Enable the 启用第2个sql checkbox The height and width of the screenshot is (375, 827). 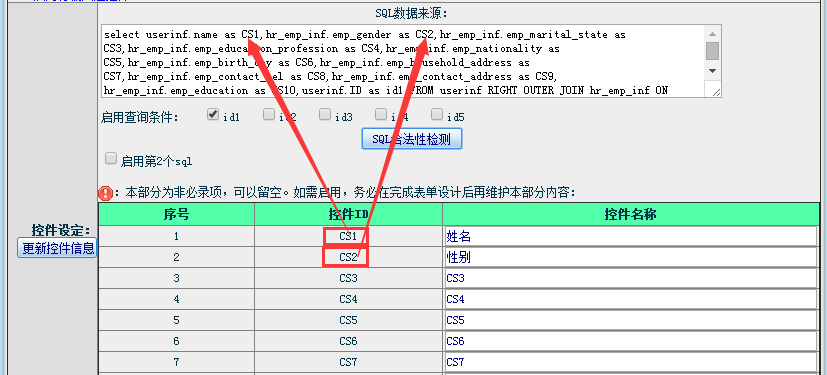point(111,159)
